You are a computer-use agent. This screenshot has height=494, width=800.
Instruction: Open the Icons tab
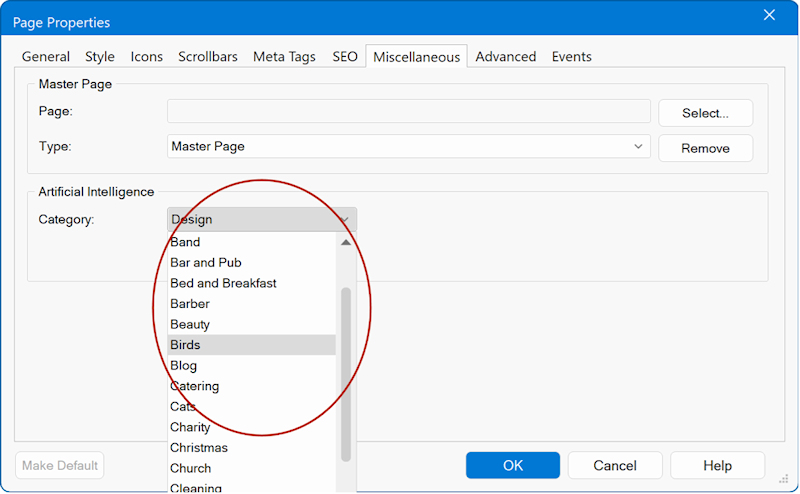pos(146,57)
